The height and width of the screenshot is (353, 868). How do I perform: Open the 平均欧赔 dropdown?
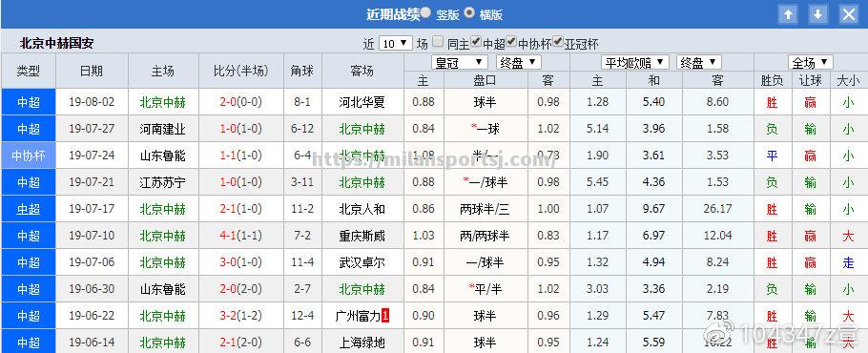(x=635, y=63)
